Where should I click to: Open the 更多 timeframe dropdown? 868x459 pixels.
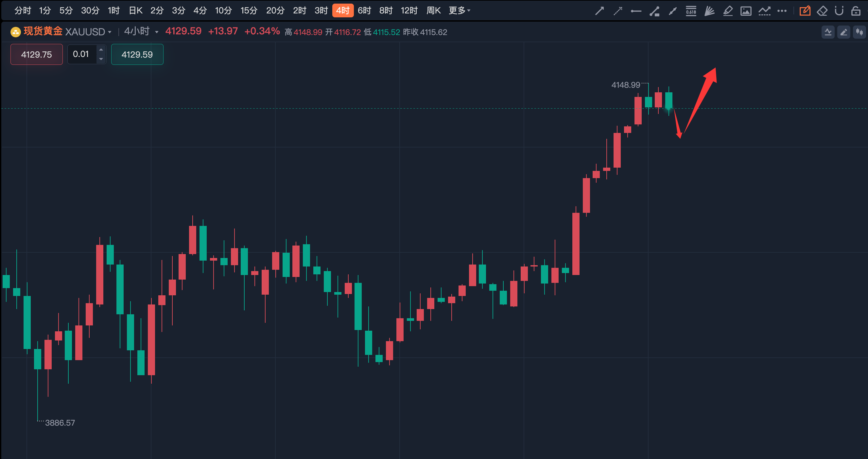point(459,10)
